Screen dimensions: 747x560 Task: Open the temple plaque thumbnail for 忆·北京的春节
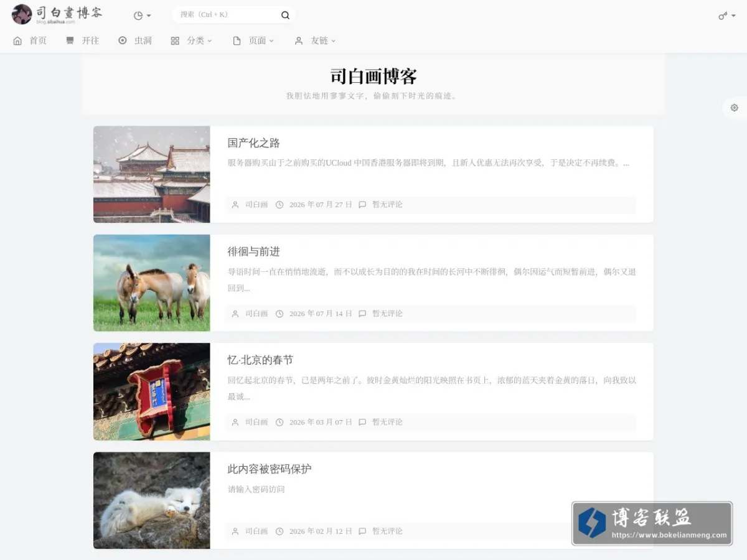point(152,392)
